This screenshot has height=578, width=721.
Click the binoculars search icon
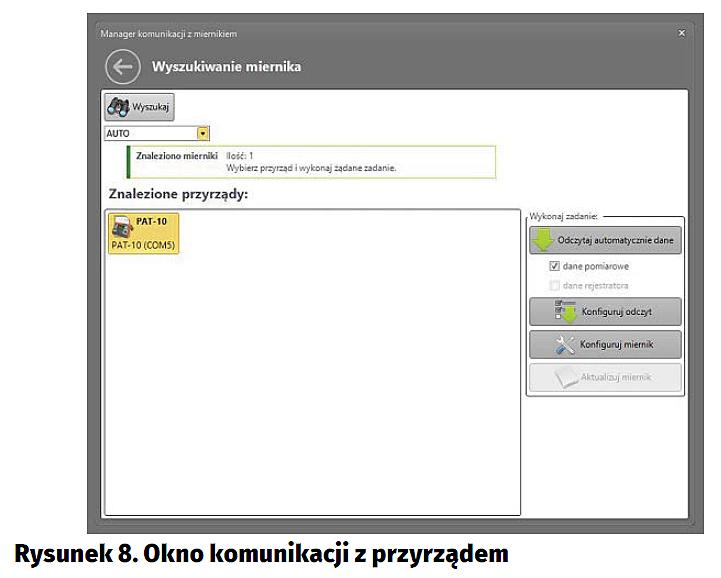click(x=118, y=107)
